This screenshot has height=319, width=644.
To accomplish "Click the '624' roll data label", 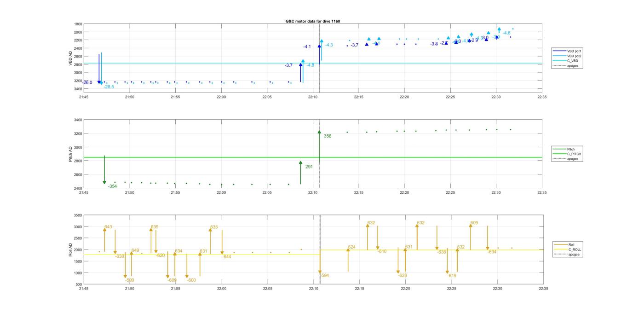I will coord(352,248).
